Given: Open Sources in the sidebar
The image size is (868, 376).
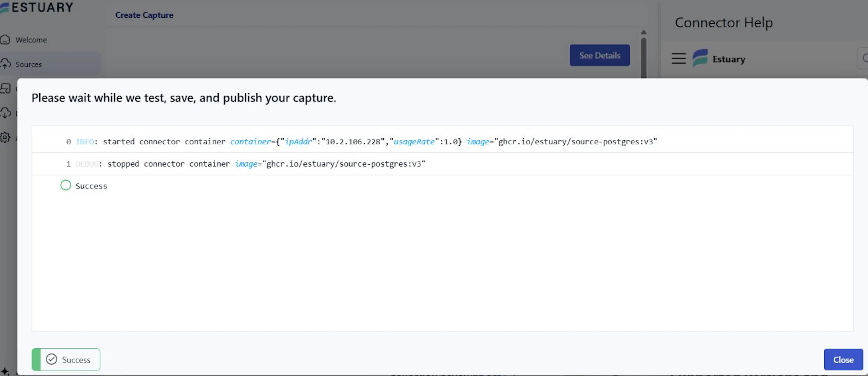Looking at the screenshot, I should click(51, 64).
